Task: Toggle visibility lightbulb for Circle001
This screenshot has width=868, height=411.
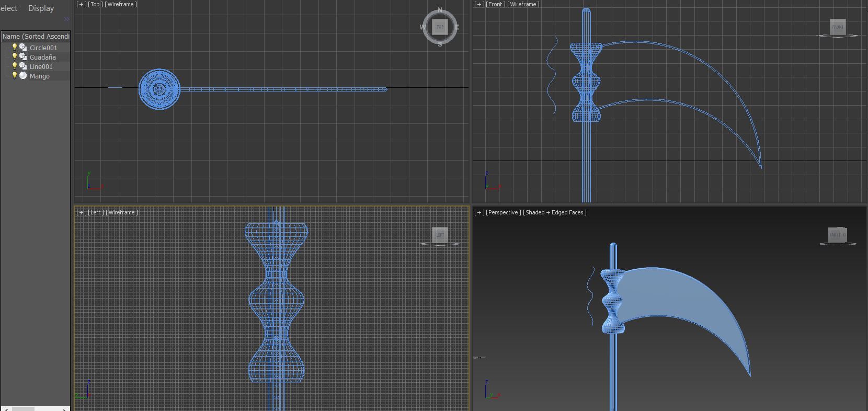Action: 15,48
